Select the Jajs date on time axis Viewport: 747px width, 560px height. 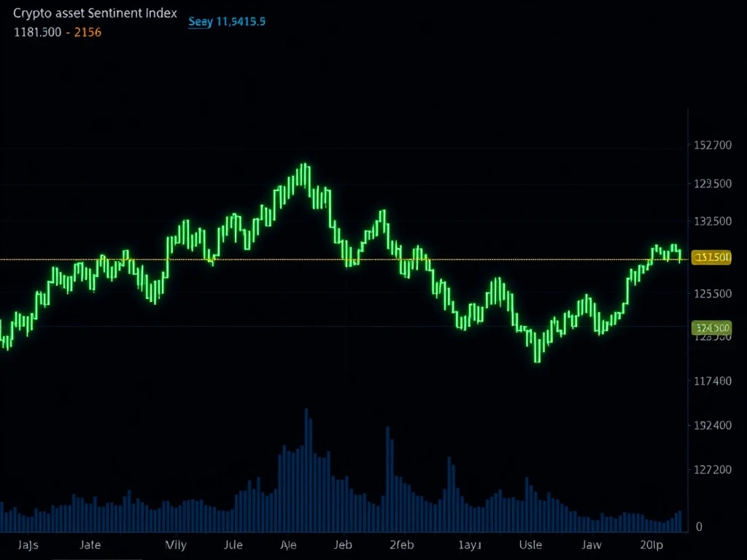click(x=28, y=545)
